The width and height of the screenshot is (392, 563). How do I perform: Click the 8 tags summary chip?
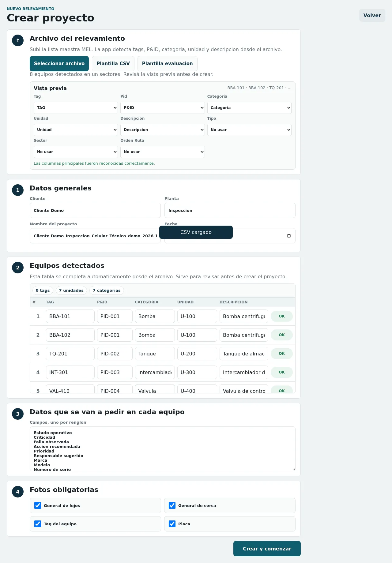coord(43,290)
